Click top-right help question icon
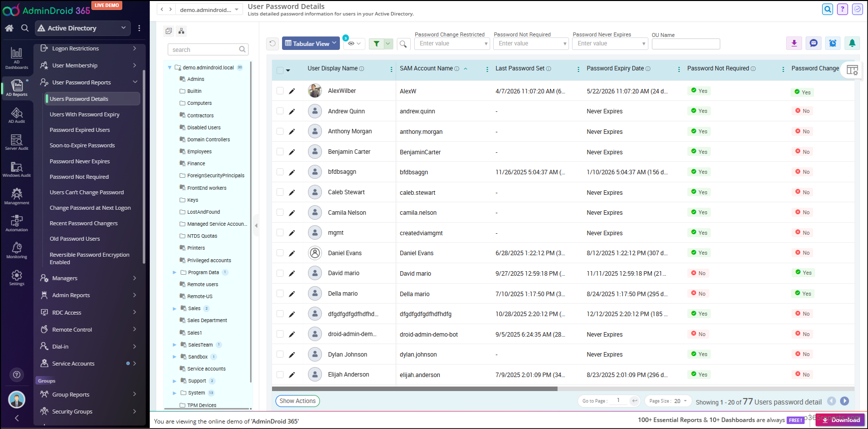 843,9
